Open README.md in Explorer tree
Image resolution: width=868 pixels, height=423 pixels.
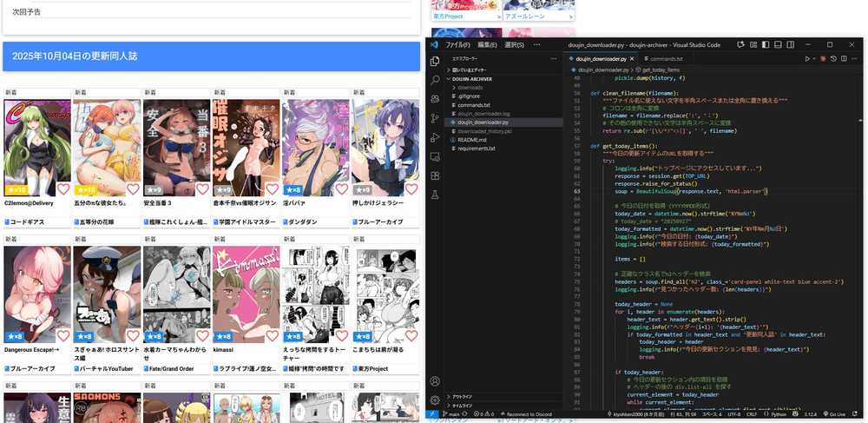[x=503, y=140]
